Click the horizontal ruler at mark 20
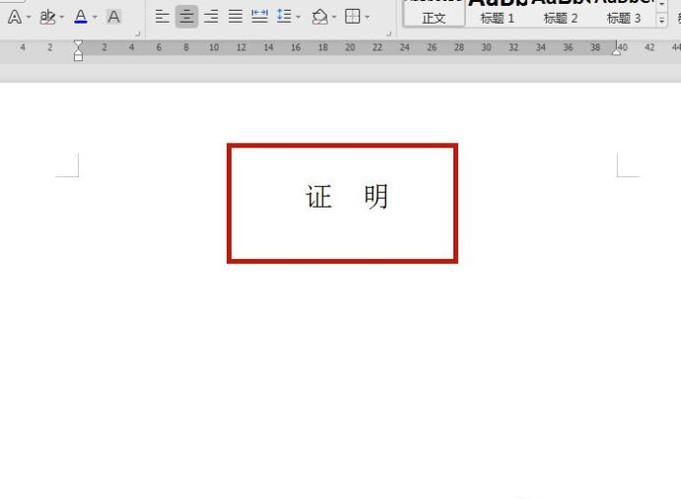The height and width of the screenshot is (499, 681). click(x=350, y=47)
